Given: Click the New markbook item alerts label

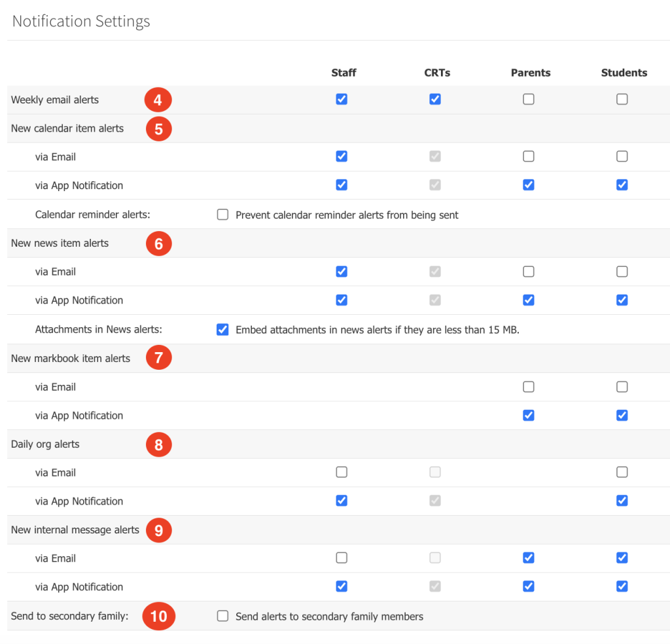Looking at the screenshot, I should (71, 358).
